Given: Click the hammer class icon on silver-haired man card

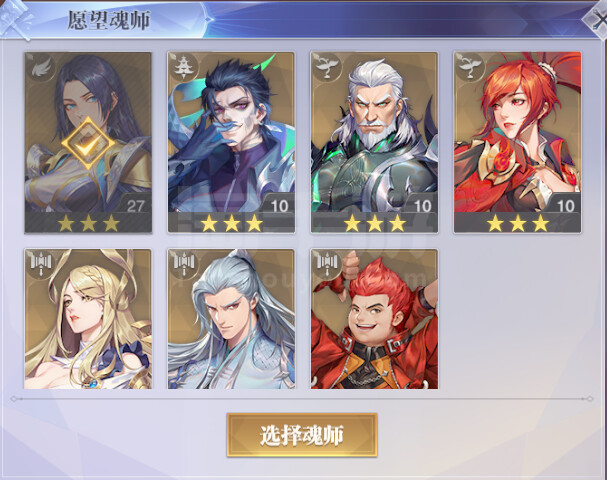Looking at the screenshot, I should point(185,265).
